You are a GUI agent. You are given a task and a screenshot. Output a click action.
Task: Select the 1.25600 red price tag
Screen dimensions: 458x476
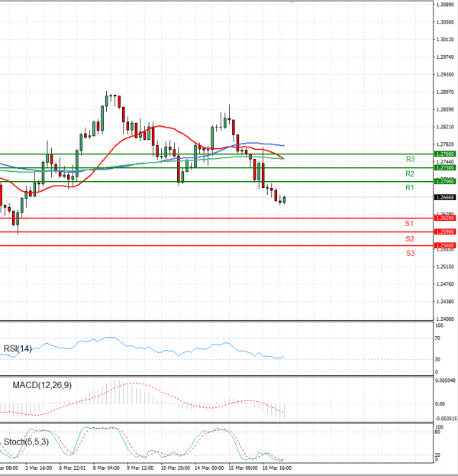(445, 245)
